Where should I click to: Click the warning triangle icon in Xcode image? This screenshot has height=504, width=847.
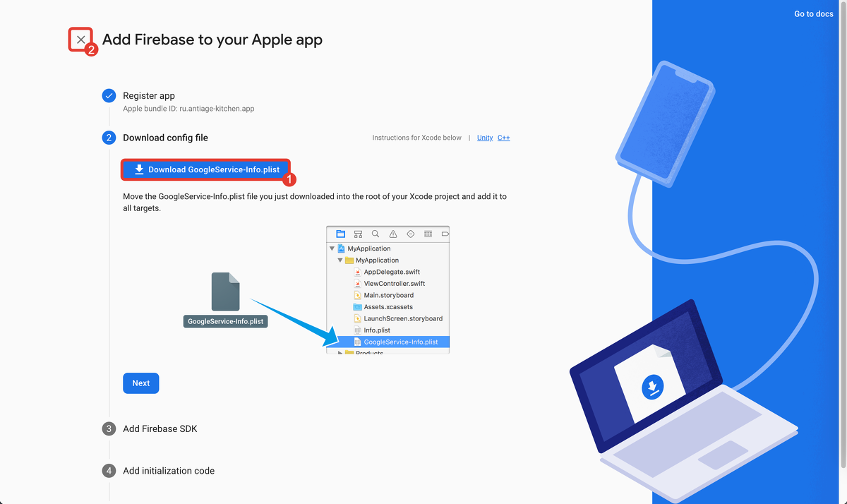393,234
